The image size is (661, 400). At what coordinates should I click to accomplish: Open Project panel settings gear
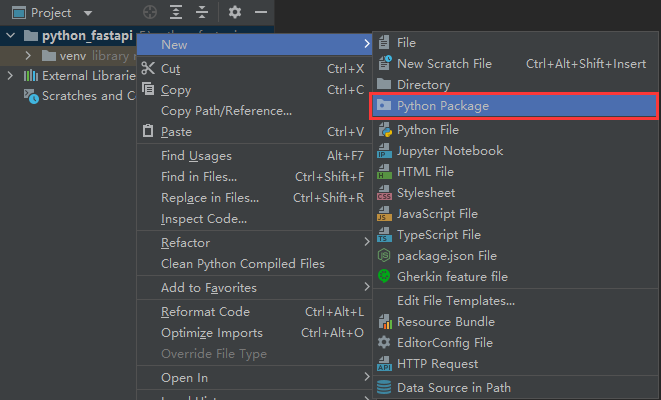coord(235,13)
